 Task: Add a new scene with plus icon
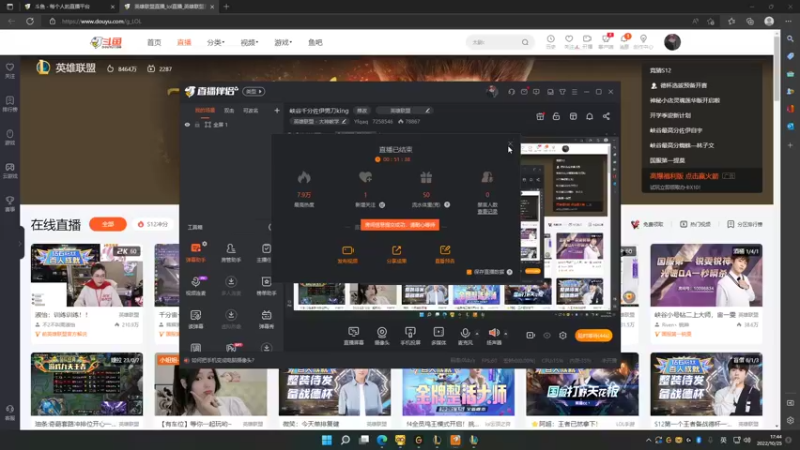pyautogui.click(x=277, y=110)
